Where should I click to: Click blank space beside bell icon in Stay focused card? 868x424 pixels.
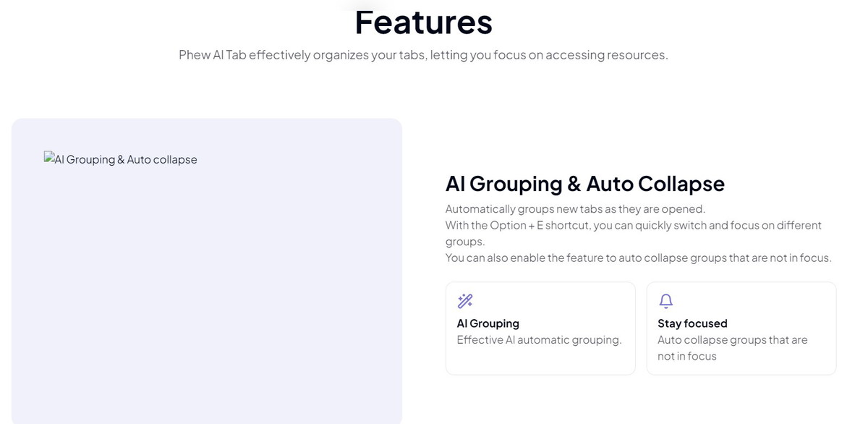(x=752, y=301)
